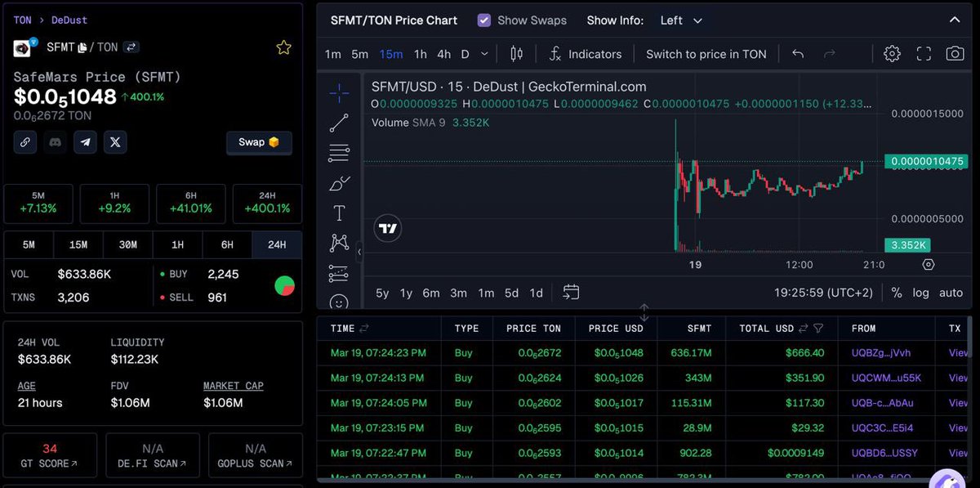Open the Telegram channel icon
The height and width of the screenshot is (488, 980).
85,142
